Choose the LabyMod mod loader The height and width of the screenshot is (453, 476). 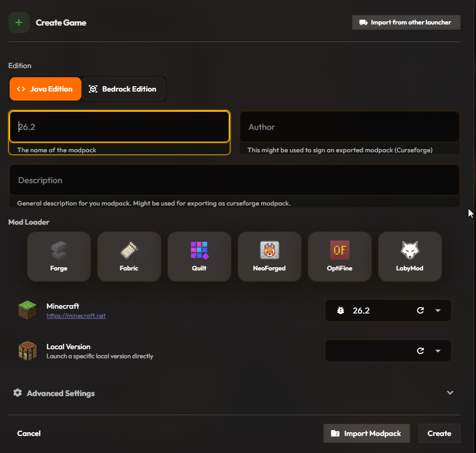coord(410,257)
